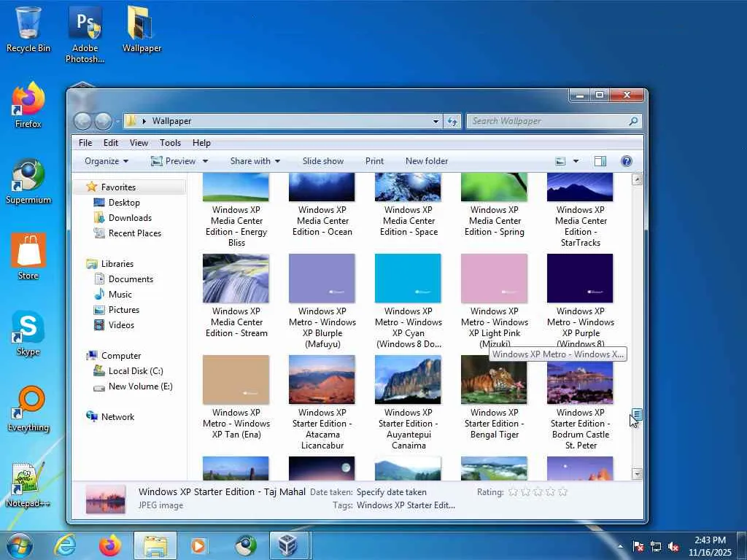Open the Edit menu
747x560 pixels.
[x=111, y=143]
